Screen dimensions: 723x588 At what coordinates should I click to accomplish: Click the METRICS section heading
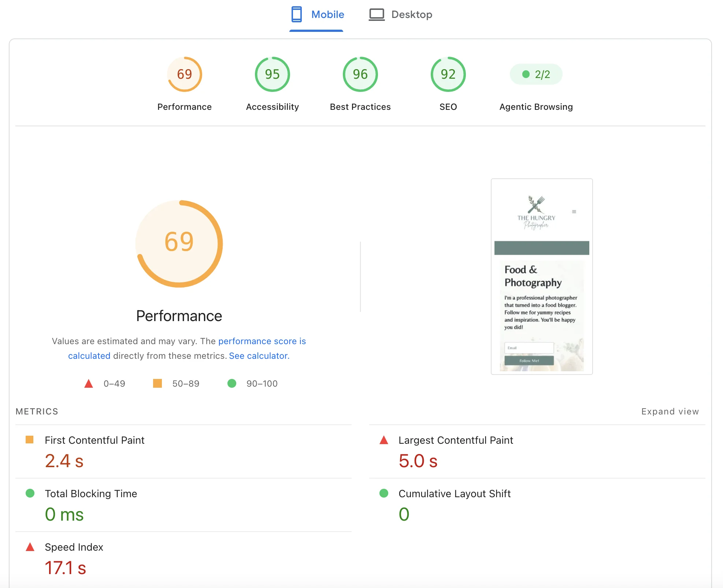(37, 412)
